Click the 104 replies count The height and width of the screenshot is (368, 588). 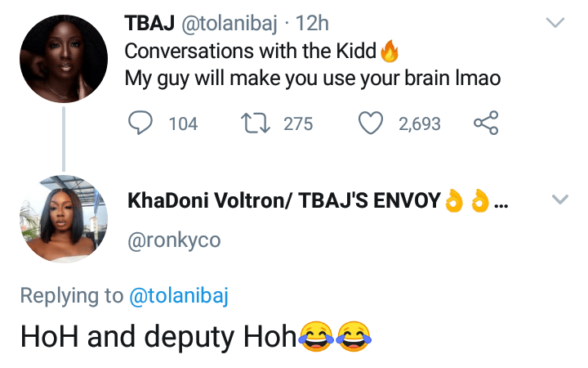pyautogui.click(x=183, y=124)
